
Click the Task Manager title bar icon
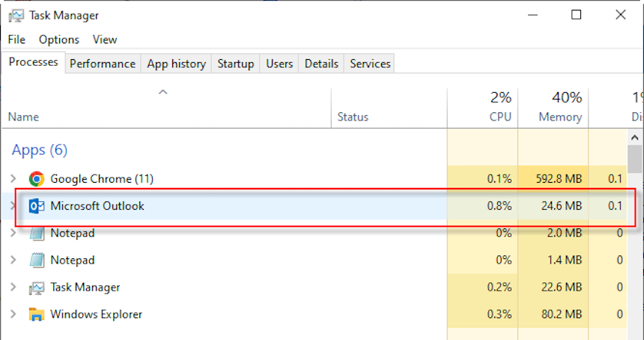coord(16,16)
